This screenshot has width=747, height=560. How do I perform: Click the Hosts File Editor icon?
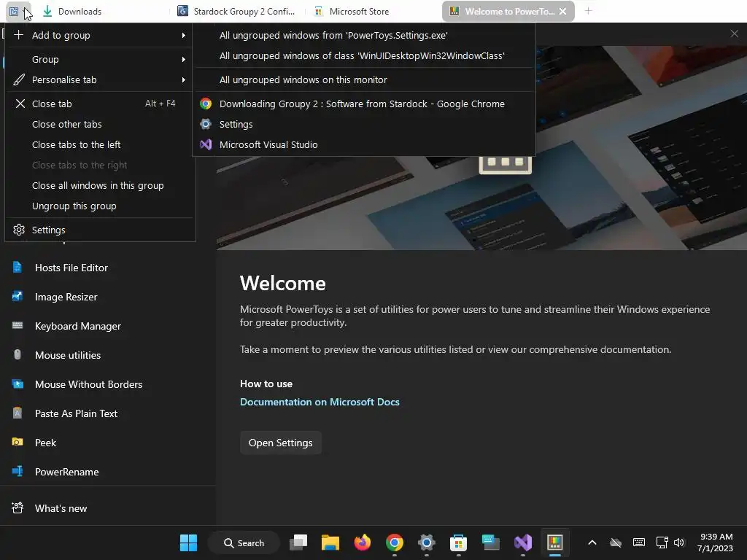pos(18,268)
